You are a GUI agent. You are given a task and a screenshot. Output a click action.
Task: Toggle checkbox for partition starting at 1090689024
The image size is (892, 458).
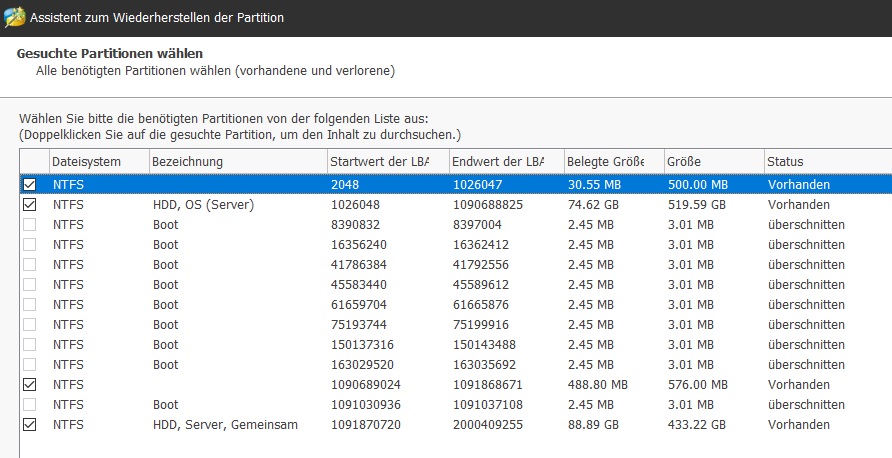pos(29,385)
